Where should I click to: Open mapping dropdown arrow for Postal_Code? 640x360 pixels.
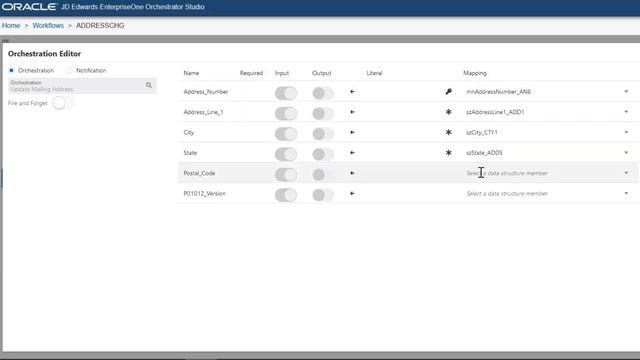[x=626, y=173]
